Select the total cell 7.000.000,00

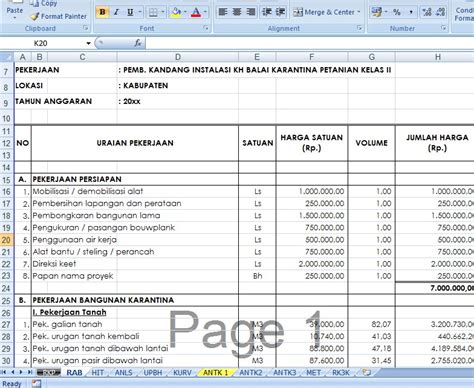pyautogui.click(x=435, y=288)
